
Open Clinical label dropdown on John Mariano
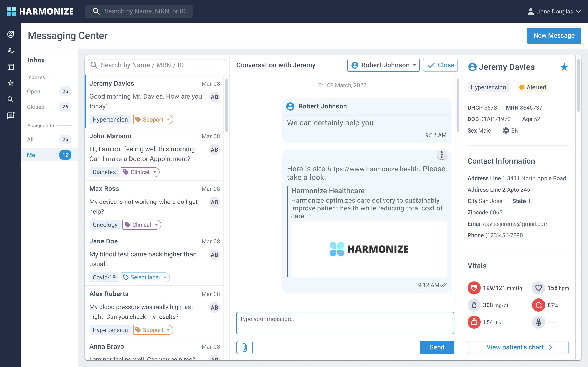click(140, 172)
